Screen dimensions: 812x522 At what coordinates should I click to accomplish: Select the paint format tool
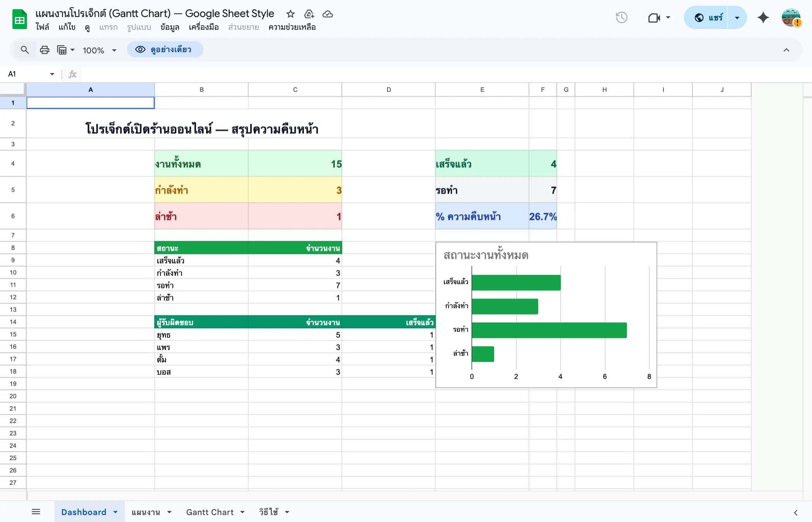click(x=63, y=50)
